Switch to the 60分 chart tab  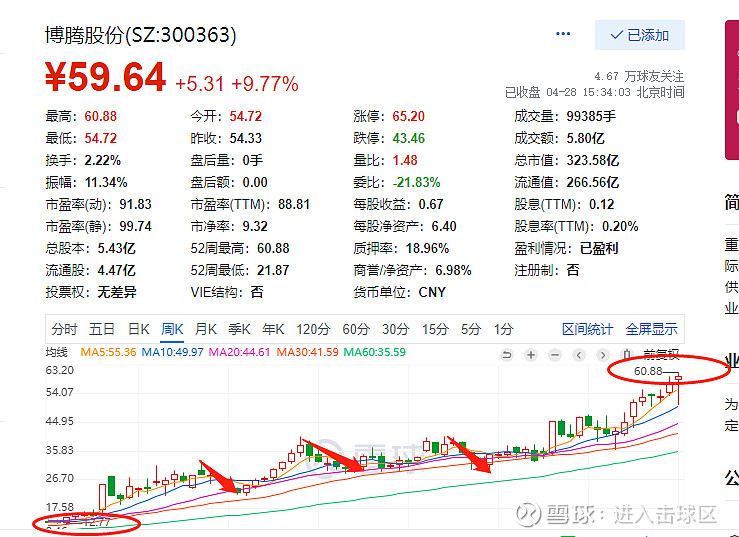coord(356,329)
